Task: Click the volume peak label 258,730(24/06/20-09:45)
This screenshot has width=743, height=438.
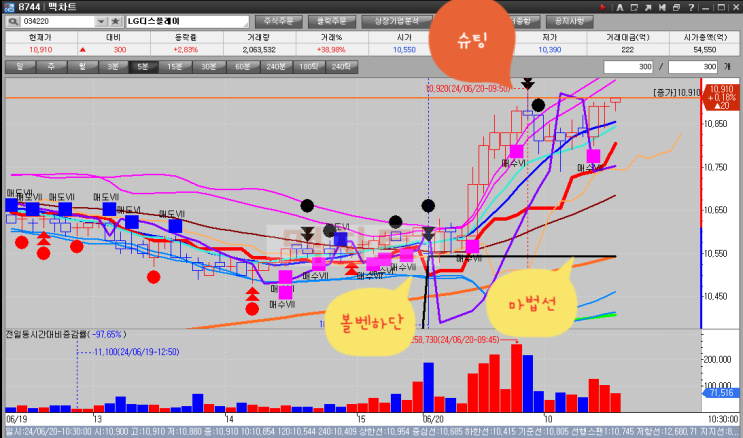Action: (x=454, y=340)
